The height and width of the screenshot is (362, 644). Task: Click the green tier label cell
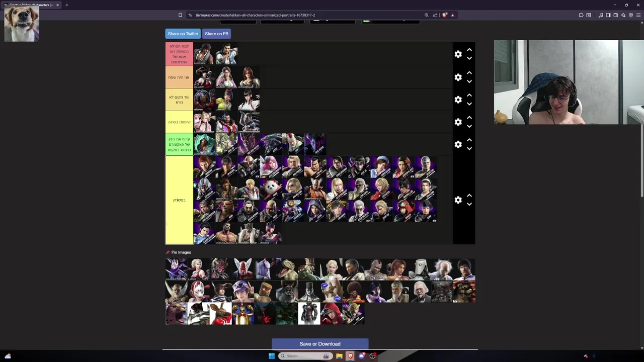179,144
